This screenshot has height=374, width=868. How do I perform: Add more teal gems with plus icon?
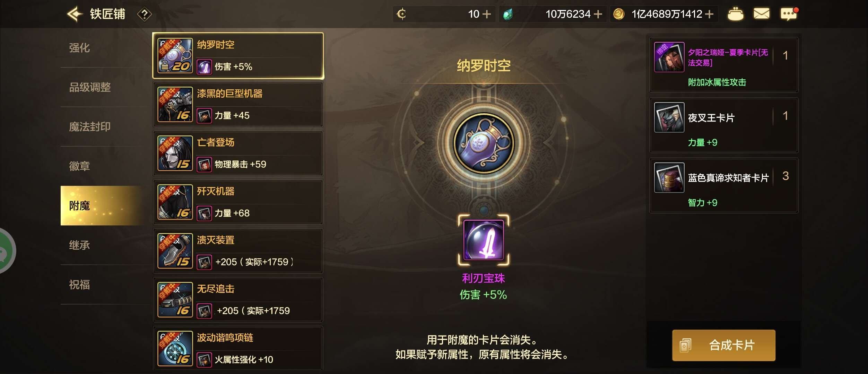[x=598, y=14]
